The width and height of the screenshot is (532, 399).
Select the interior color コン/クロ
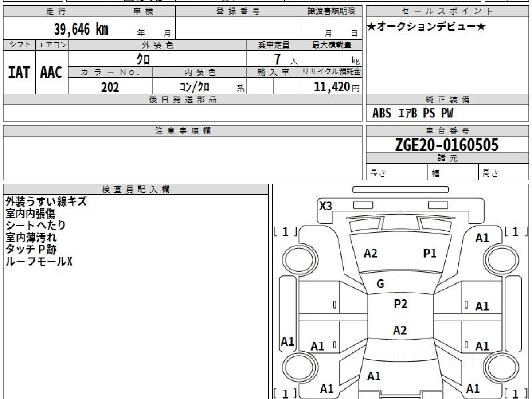(194, 87)
